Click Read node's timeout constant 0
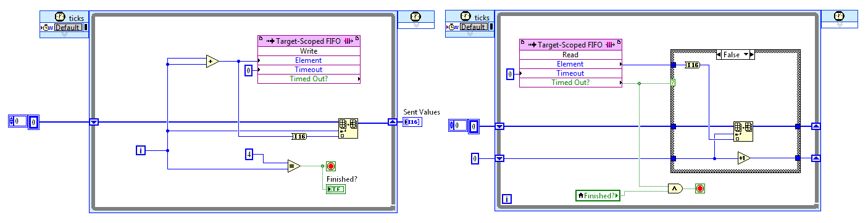 point(510,74)
